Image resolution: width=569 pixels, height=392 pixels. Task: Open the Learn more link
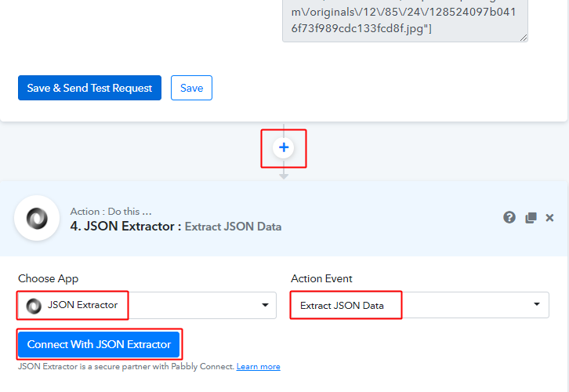coord(259,367)
